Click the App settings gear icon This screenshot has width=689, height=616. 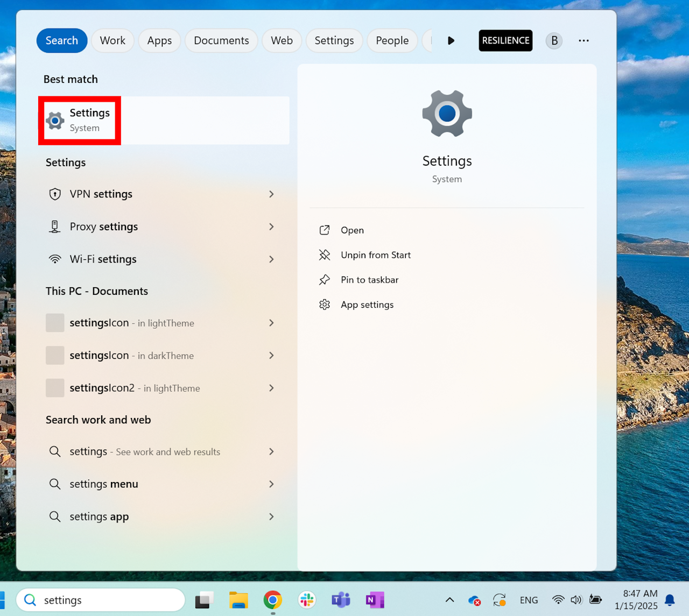325,305
